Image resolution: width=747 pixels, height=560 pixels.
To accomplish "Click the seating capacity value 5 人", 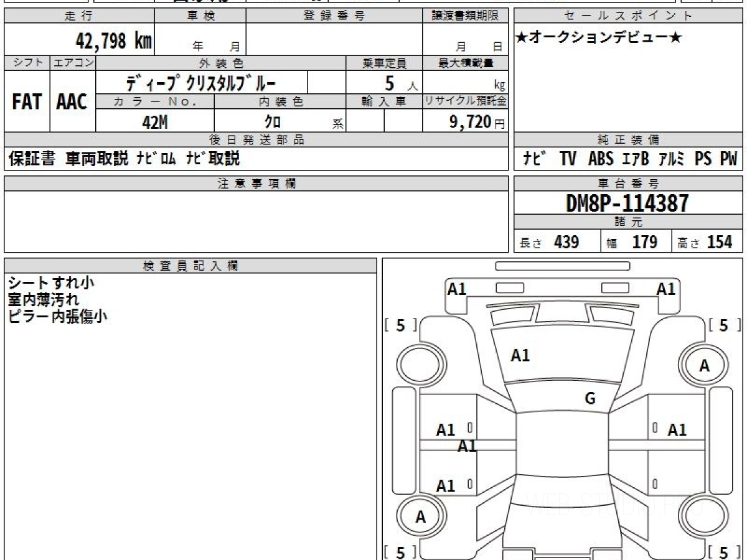I will point(400,83).
